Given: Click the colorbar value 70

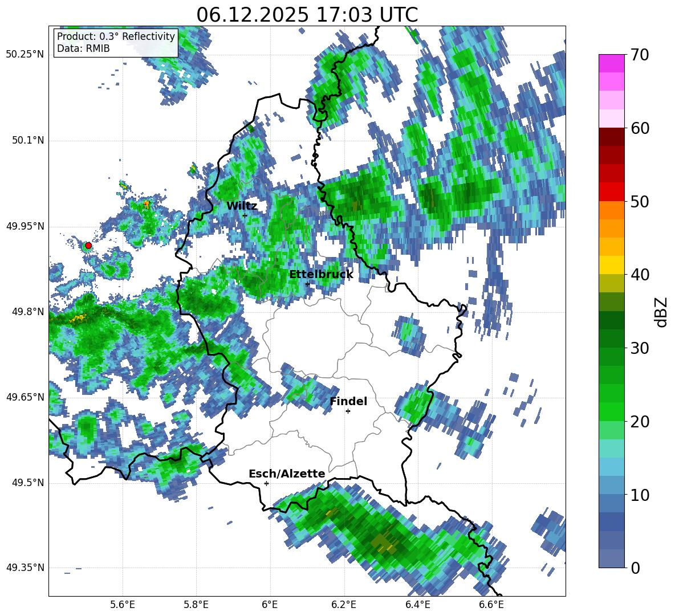Looking at the screenshot, I should pos(640,55).
